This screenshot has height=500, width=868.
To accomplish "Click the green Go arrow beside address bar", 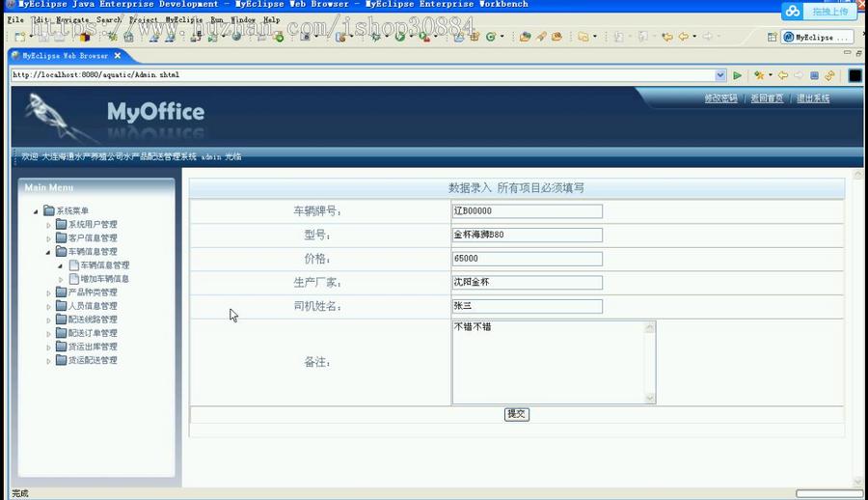I will coord(738,75).
